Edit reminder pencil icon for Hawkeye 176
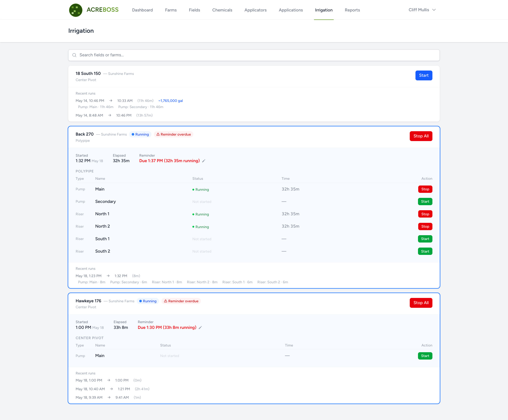This screenshot has height=420, width=508. click(200, 327)
